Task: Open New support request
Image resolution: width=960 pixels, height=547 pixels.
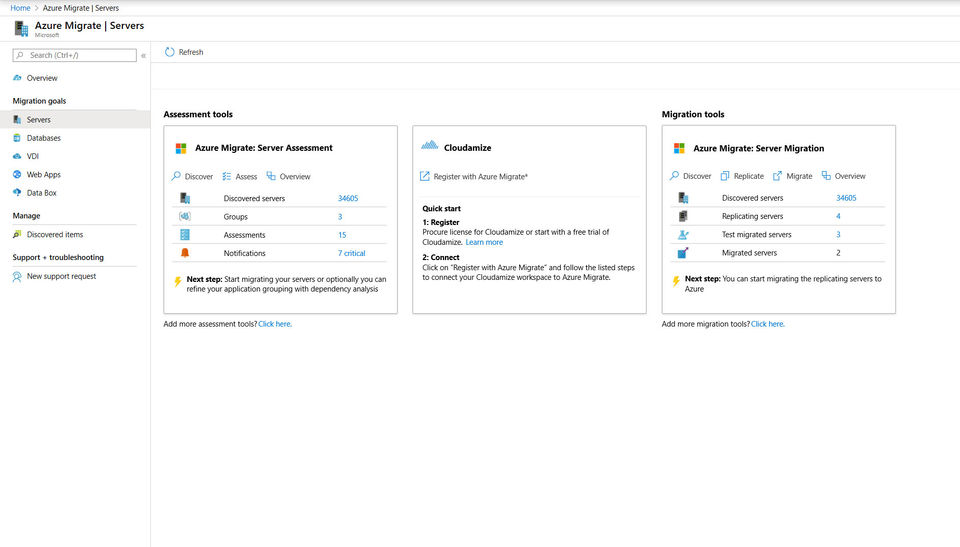Action: (x=61, y=276)
